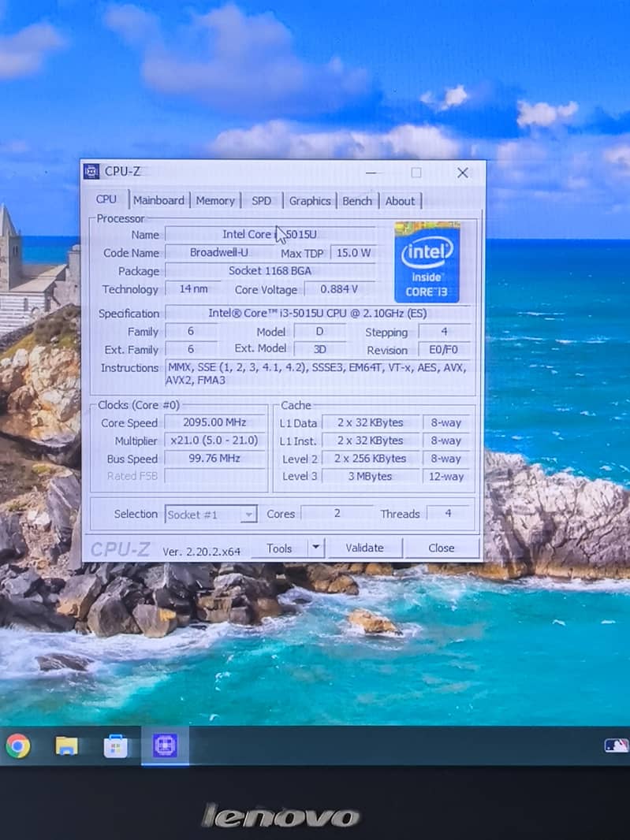Click the 15.0 W Max TDP value

353,252
